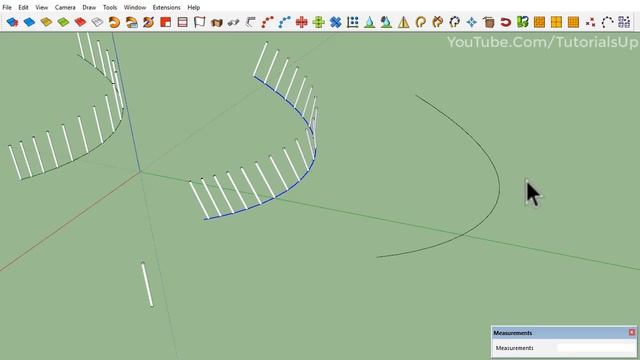Click the dot grid with axes icon
The height and width of the screenshot is (360, 640).
(x=353, y=22)
